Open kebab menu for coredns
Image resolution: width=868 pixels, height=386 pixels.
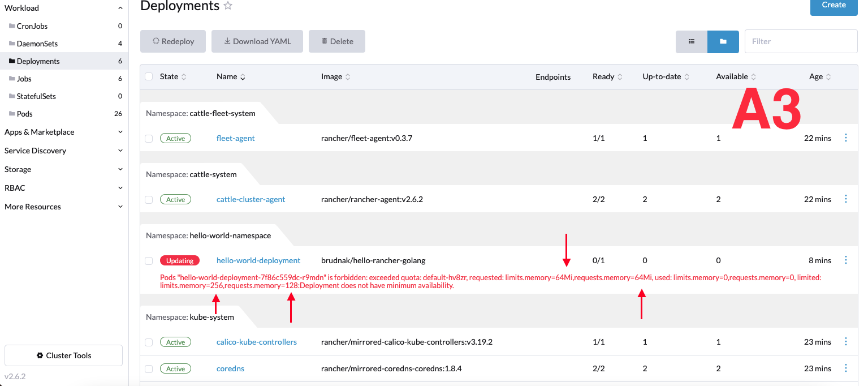click(846, 368)
